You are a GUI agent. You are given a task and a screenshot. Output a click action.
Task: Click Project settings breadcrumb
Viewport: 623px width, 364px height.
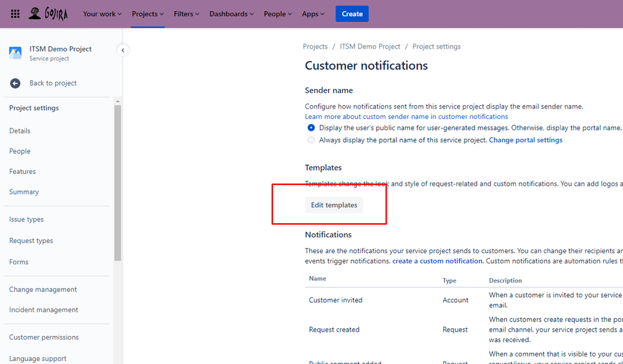click(437, 47)
